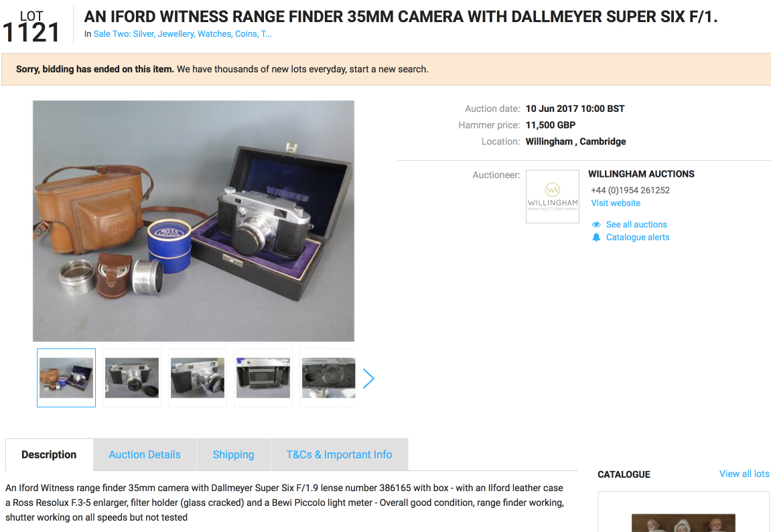Viewport: 771px width, 532px height.
Task: Click the Visit website link
Action: click(616, 203)
